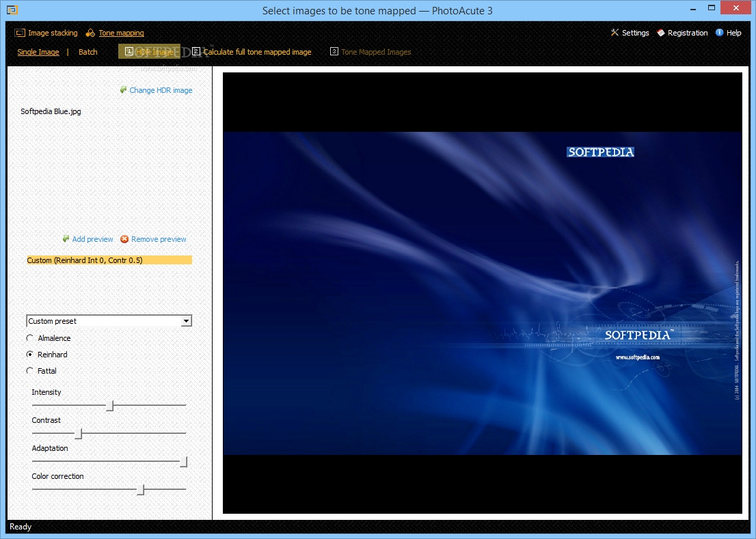
Task: Click the Settings tools icon
Action: pyautogui.click(x=615, y=32)
